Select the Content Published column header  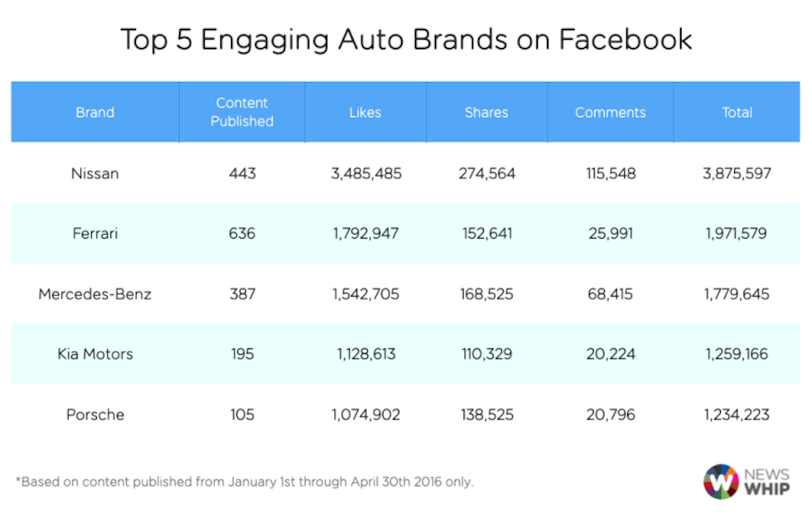(242, 112)
